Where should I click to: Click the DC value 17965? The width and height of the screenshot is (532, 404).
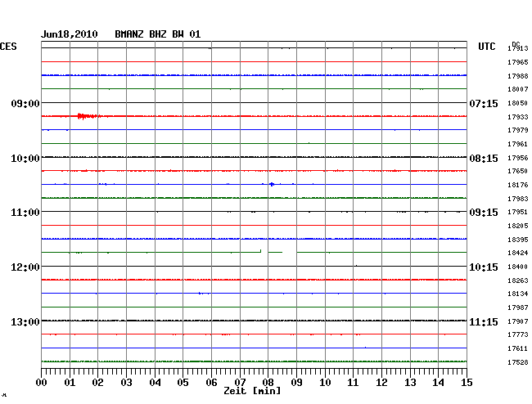coord(518,62)
